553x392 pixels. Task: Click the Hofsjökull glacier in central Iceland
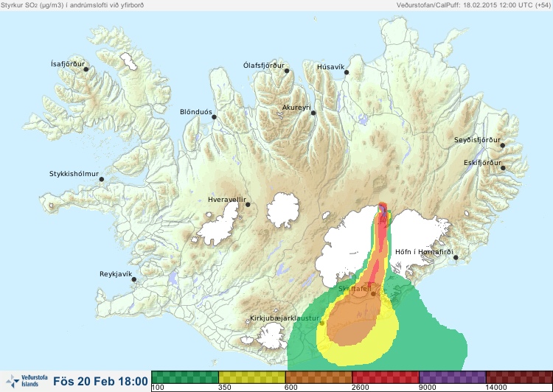click(283, 210)
